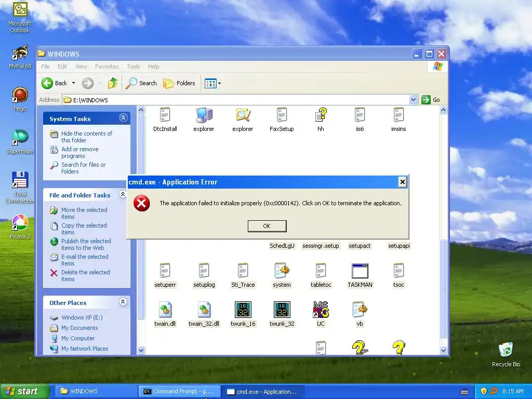532x399 pixels.
Task: Open the Favorites menu
Action: click(x=107, y=66)
